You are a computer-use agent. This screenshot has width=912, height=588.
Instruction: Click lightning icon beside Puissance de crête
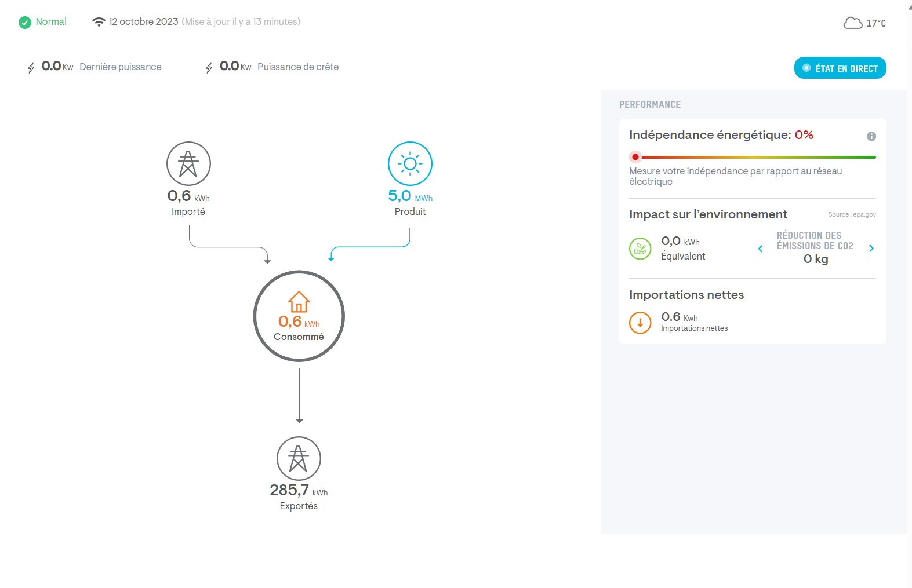pos(209,68)
